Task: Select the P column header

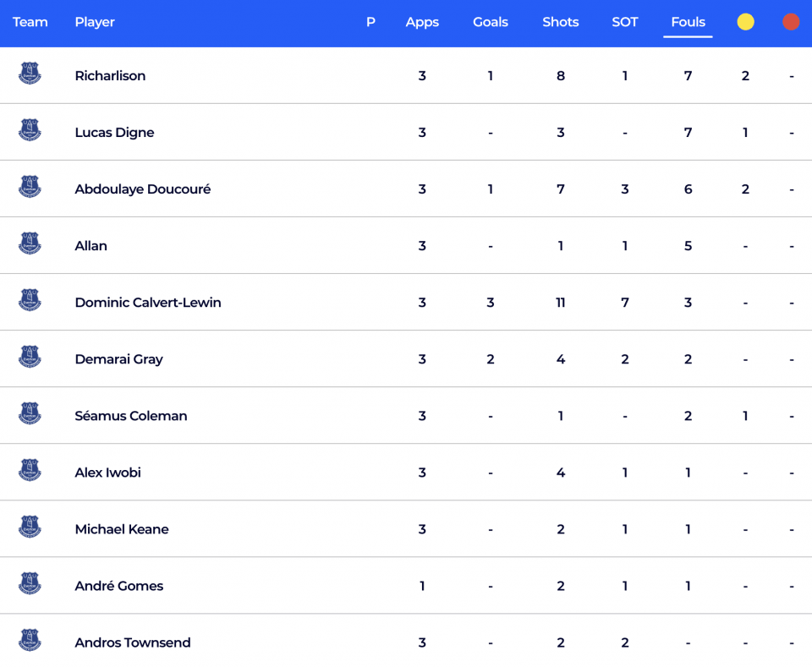Action: click(370, 22)
